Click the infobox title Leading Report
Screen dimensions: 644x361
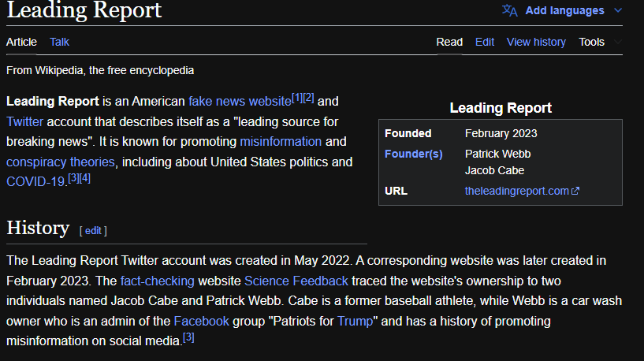pos(501,108)
